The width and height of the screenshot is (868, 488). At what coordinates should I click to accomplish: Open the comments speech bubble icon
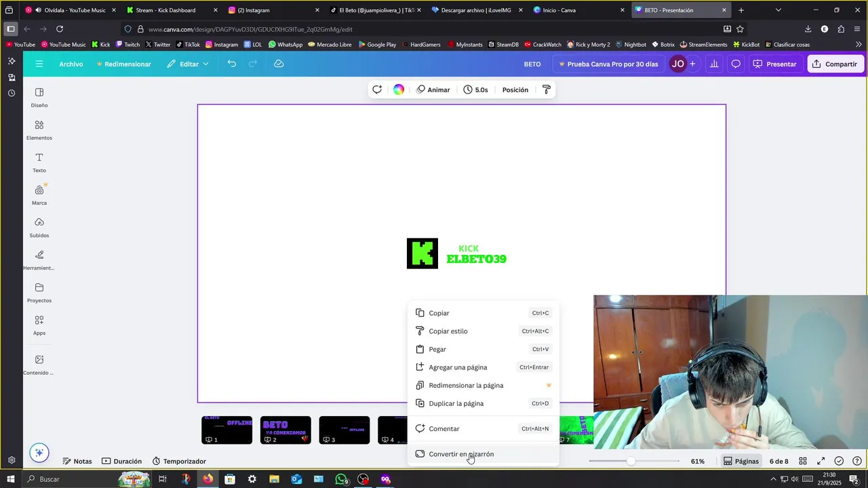(x=736, y=64)
